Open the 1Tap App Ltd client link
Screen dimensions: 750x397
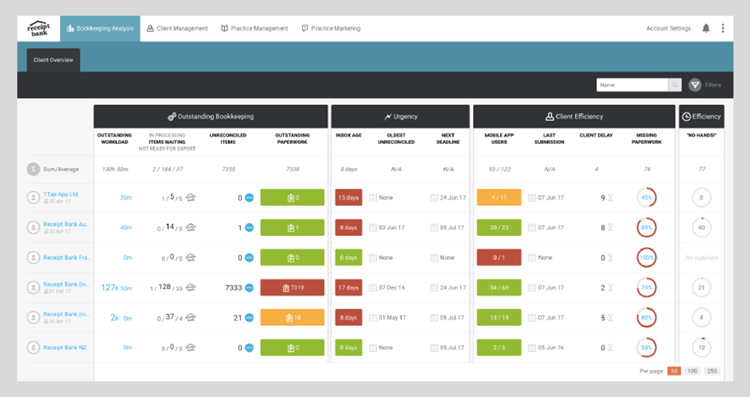point(61,194)
